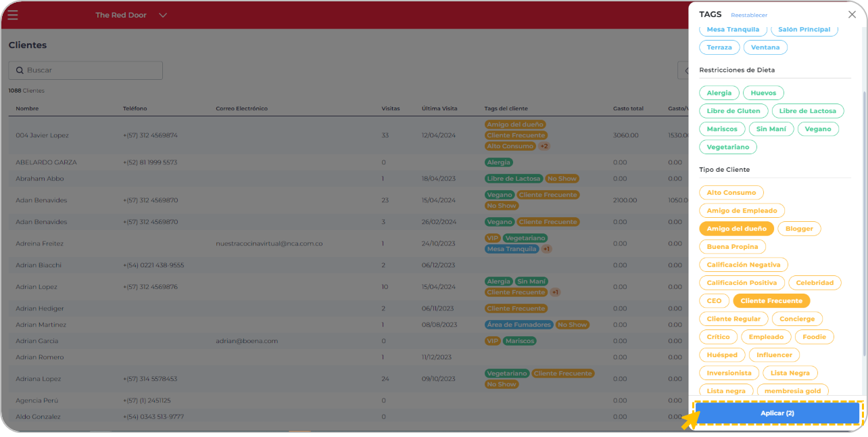
Task: Select the Calificación Positiva tag
Action: point(742,283)
